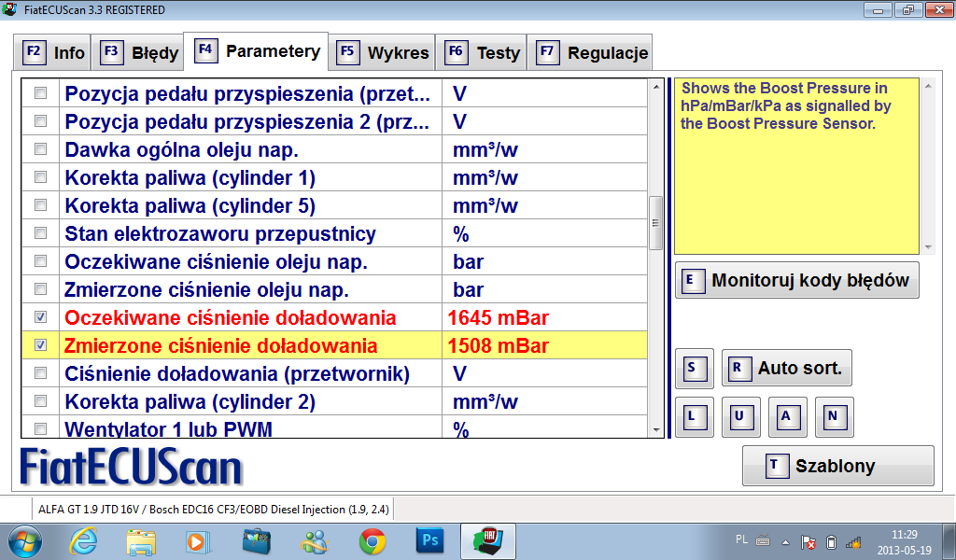Image resolution: width=956 pixels, height=560 pixels.
Task: Open the Regulacje tab
Action: 590,52
